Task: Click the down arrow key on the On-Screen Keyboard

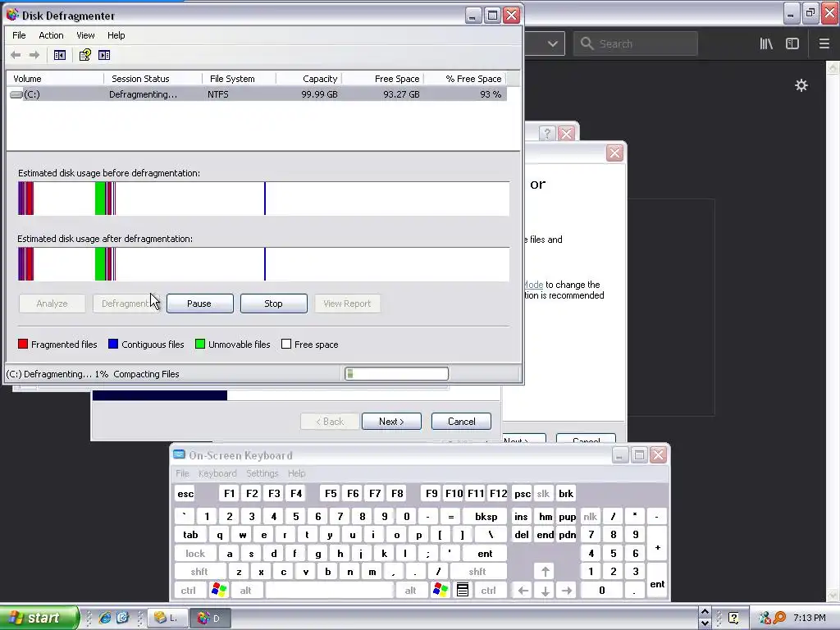Action: (545, 591)
